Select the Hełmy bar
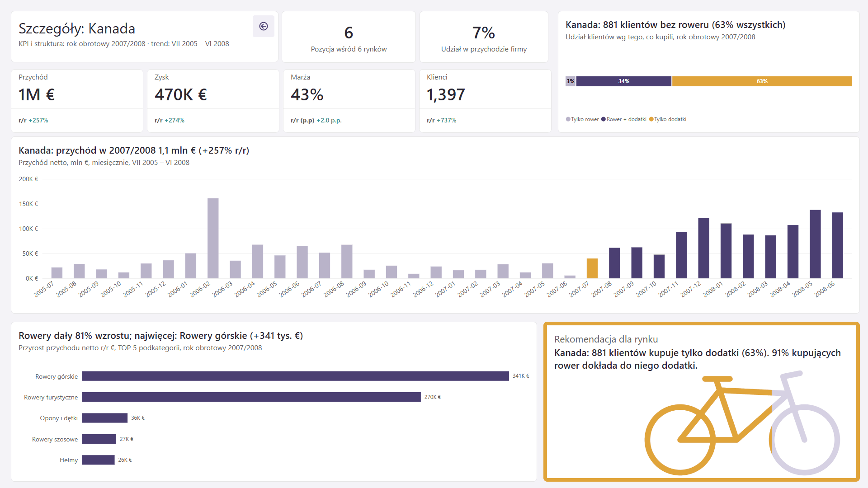The width and height of the screenshot is (868, 488). [x=98, y=460]
